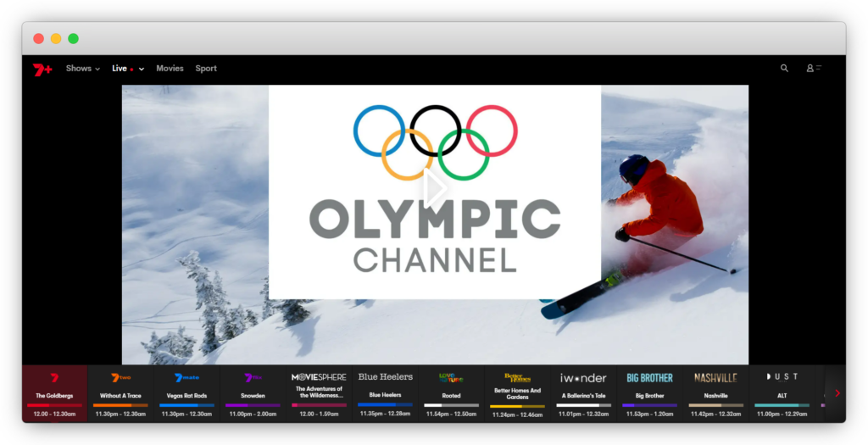Click The Goldbergs red progress bar

(54, 405)
